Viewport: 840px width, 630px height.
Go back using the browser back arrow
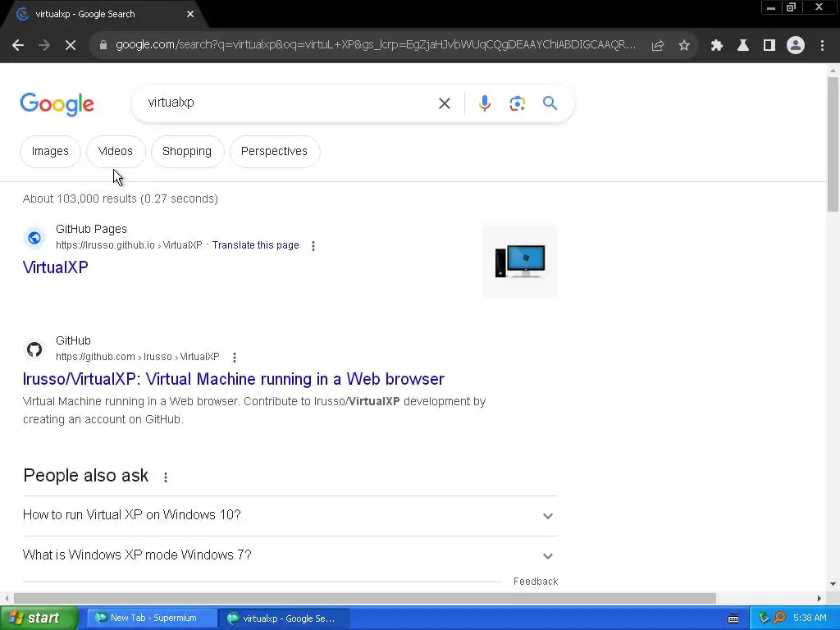coord(18,46)
